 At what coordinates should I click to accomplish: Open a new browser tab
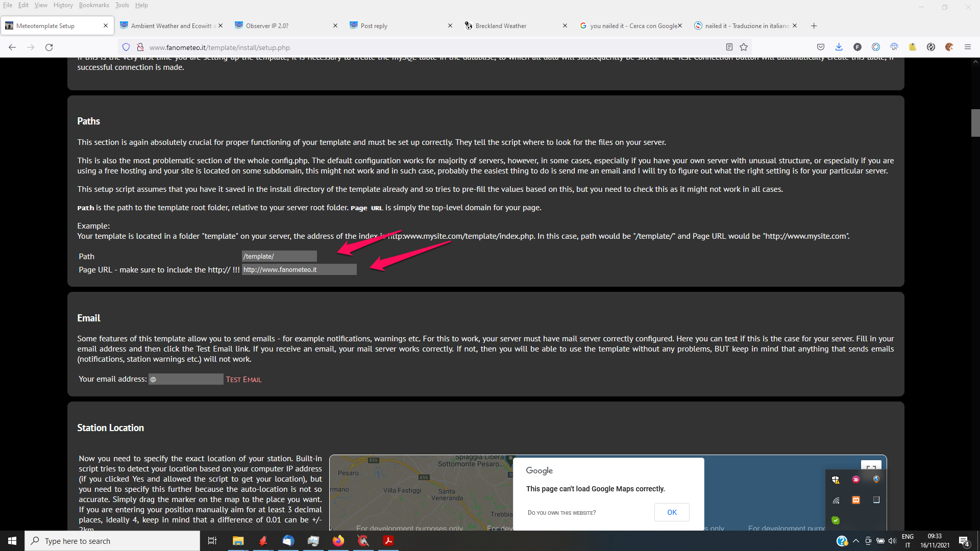(x=814, y=26)
